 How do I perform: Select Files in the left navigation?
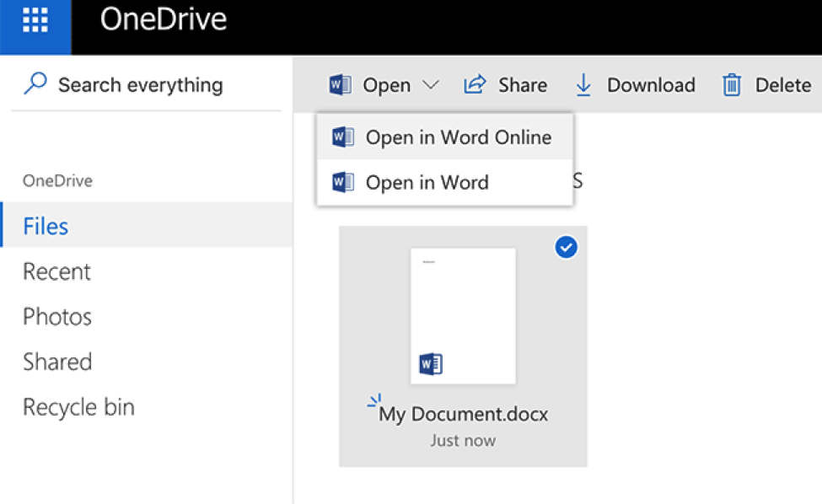tap(45, 226)
